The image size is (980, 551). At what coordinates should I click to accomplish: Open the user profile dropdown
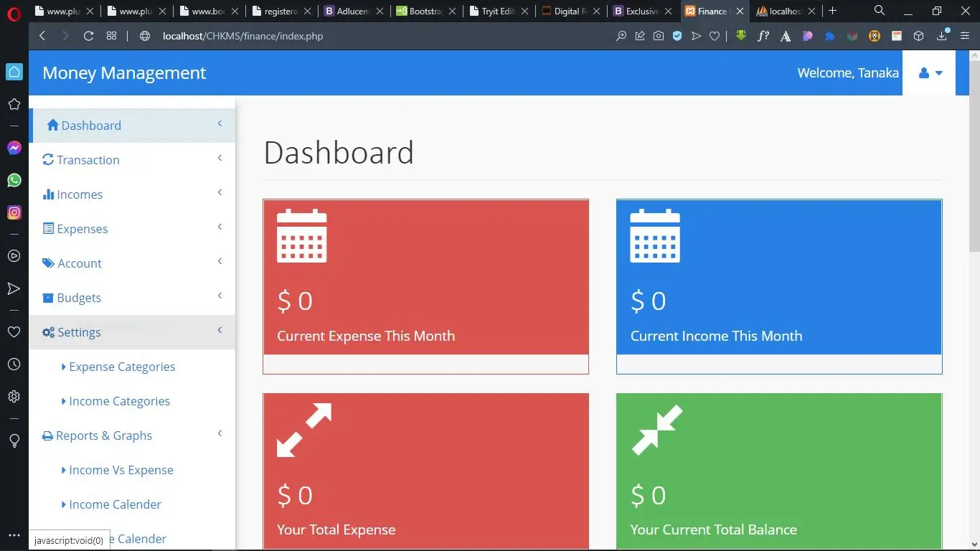pos(929,73)
